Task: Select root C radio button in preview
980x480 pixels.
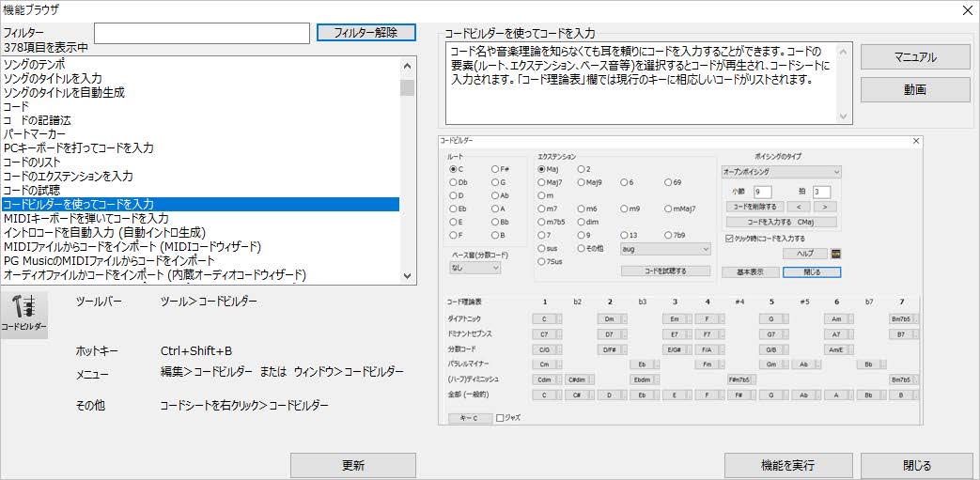Action: [x=454, y=169]
